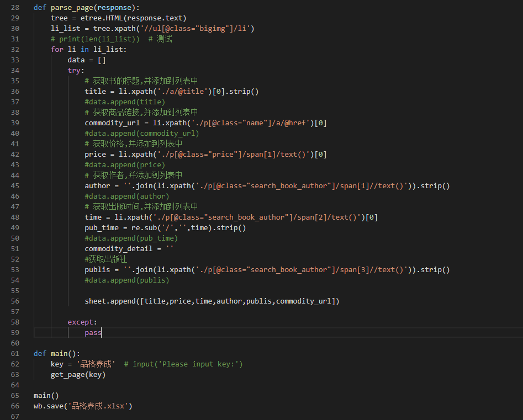Click the '#获取出版社' comment

[105, 259]
